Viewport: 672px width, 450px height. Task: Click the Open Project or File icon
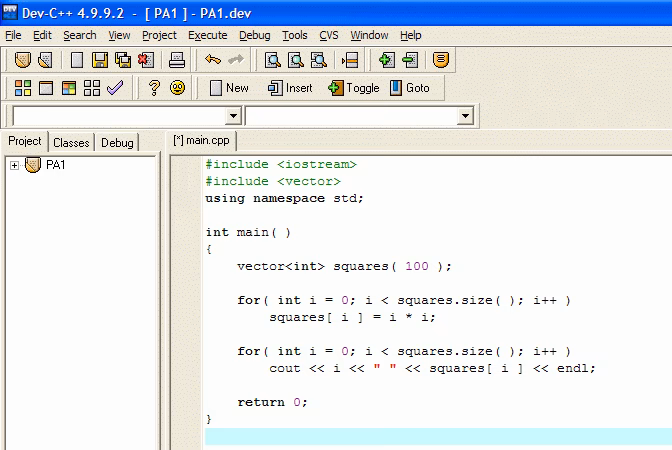tap(45, 60)
